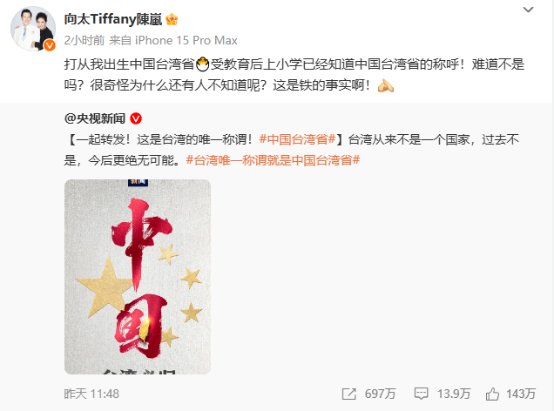
Task: Open the #中国台湾省# hashtag
Action: pos(297,139)
